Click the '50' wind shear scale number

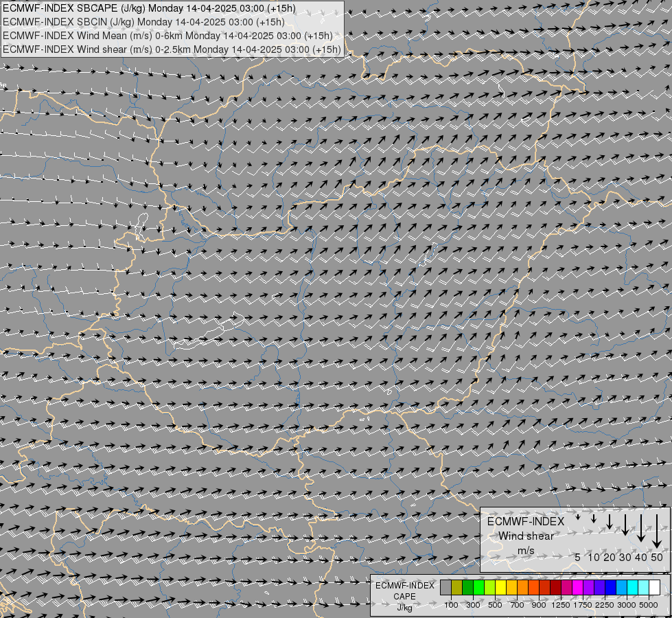tap(657, 557)
